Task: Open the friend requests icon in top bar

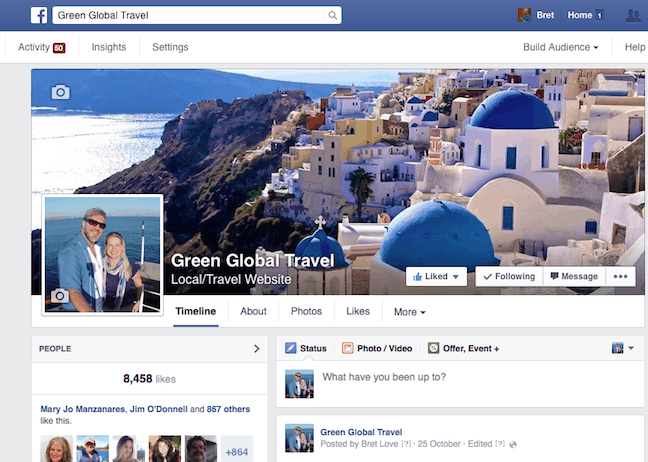Action: [633, 16]
